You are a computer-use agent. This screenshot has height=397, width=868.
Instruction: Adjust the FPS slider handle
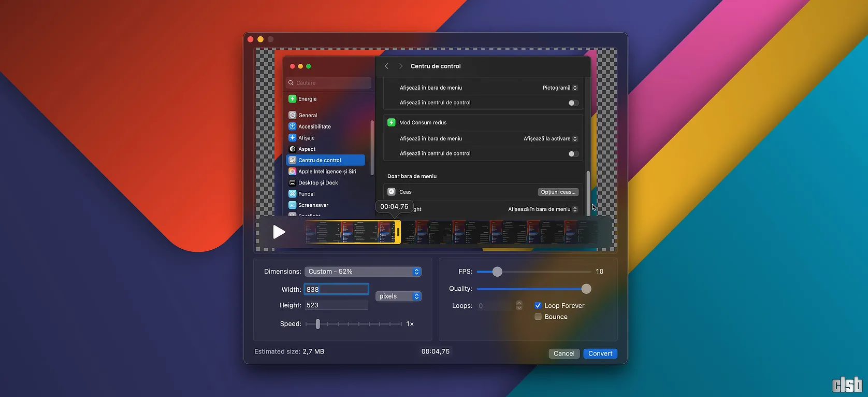click(497, 272)
